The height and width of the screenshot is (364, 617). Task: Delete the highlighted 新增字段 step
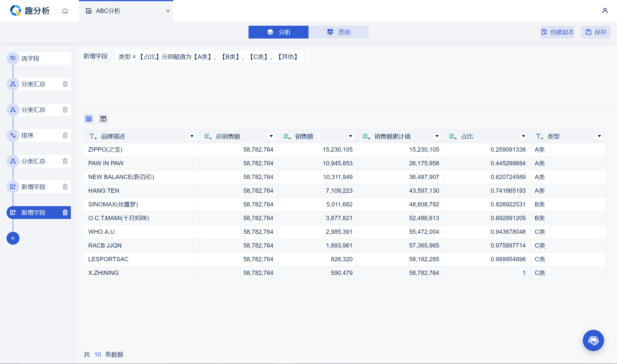click(65, 212)
